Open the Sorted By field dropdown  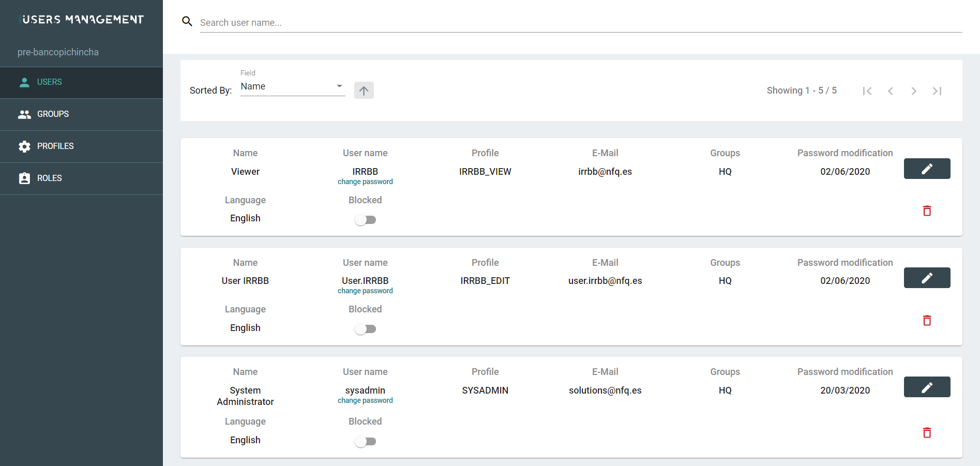[x=293, y=86]
